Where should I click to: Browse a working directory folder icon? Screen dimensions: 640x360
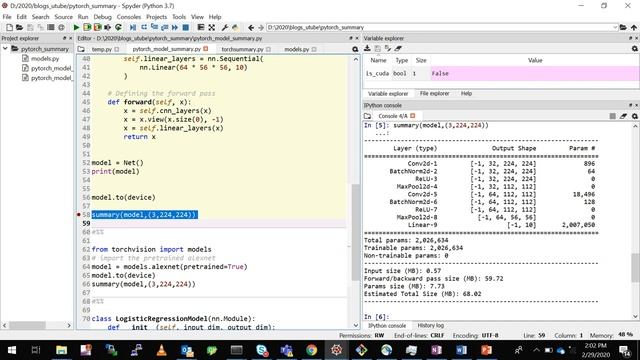[623, 27]
